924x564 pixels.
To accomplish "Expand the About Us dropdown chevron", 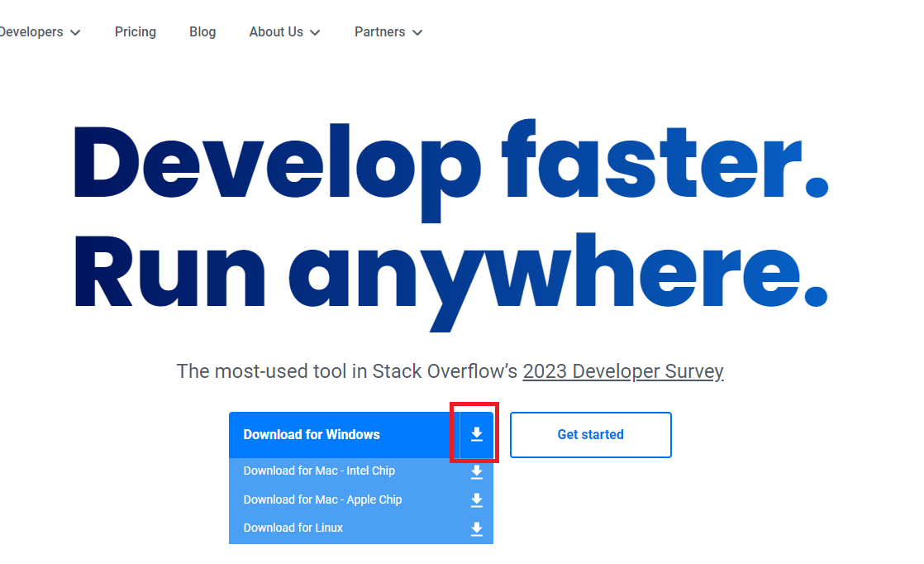I will point(315,32).
